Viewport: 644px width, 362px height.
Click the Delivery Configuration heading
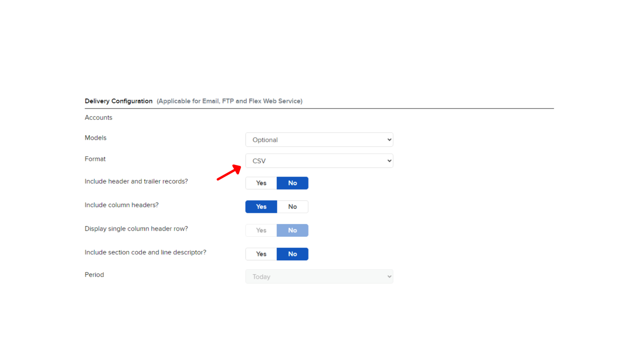coord(119,101)
